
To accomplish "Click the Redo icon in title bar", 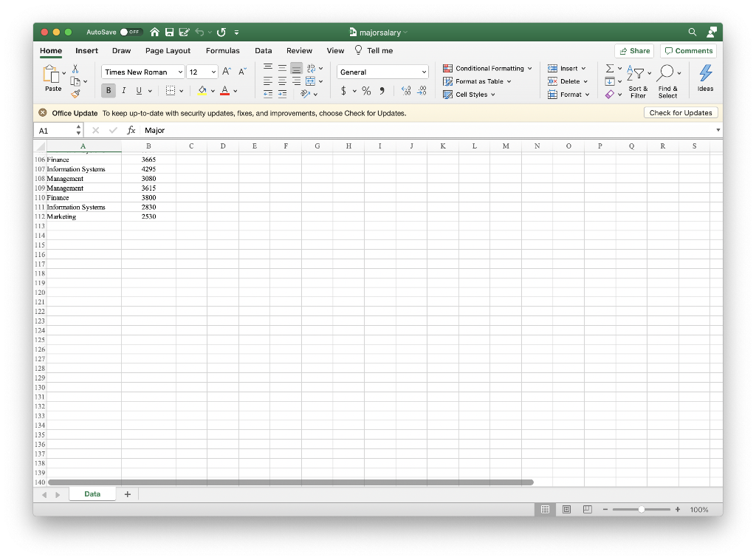I will point(221,32).
